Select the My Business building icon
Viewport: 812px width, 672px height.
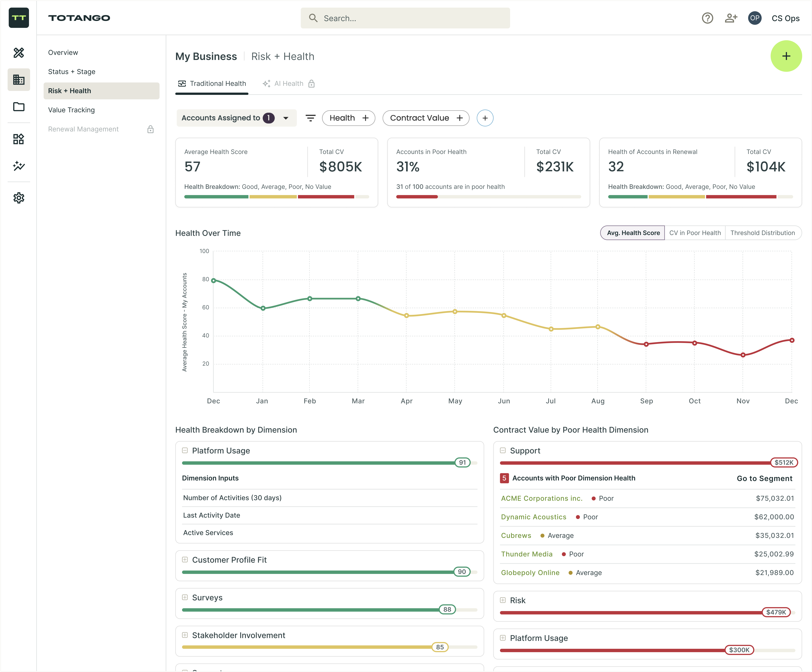(19, 80)
